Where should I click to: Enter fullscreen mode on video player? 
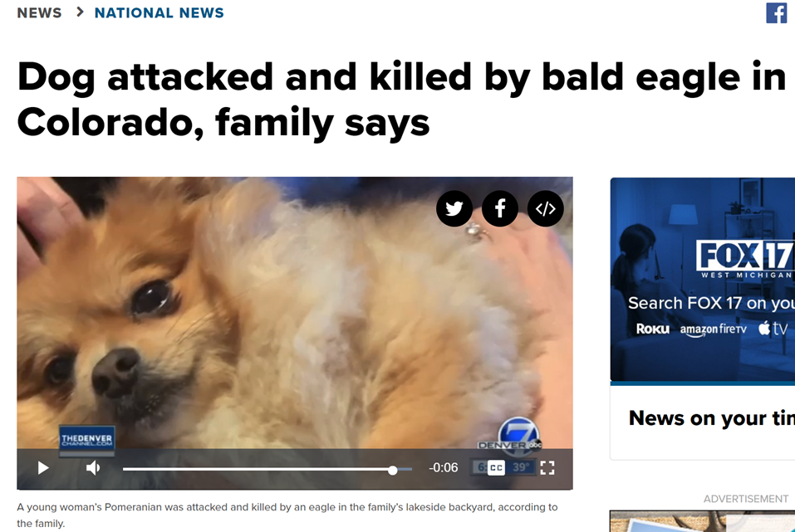point(547,467)
